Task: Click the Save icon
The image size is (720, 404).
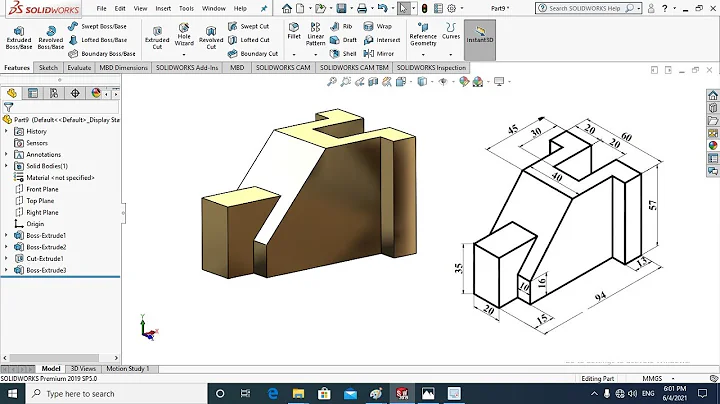Action: (341, 8)
